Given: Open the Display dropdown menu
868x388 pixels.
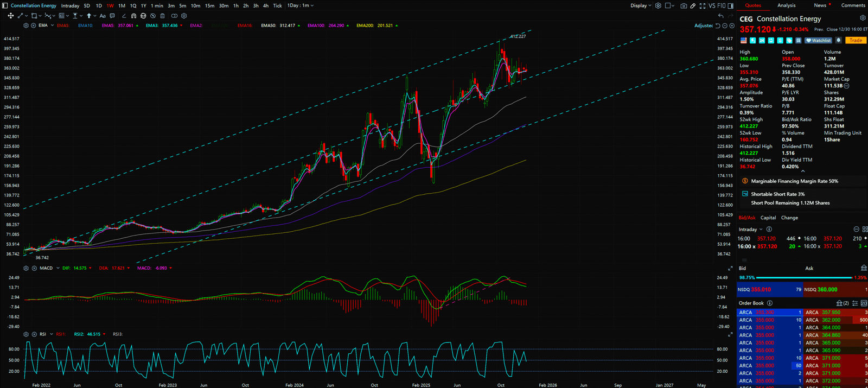Looking at the screenshot, I should (x=641, y=5).
